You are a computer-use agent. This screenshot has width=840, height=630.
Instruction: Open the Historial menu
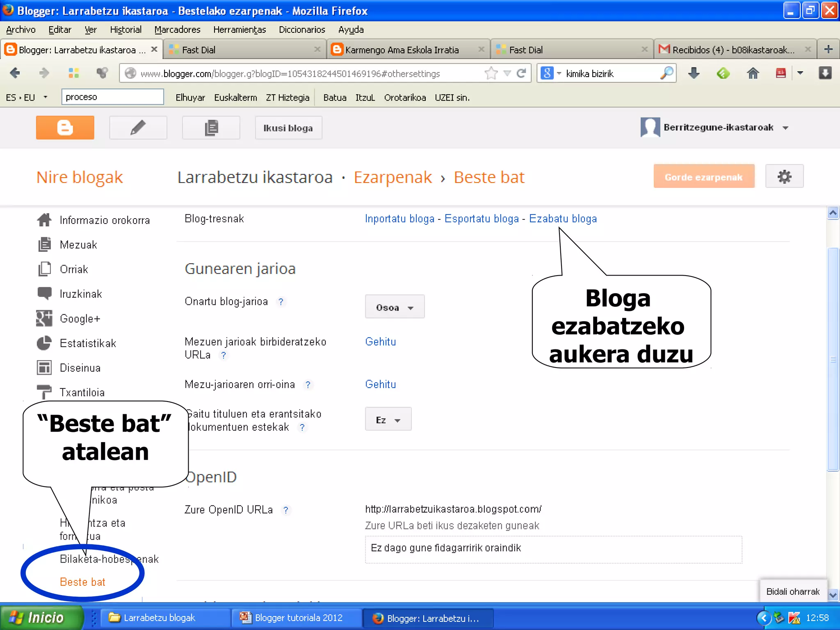click(126, 30)
